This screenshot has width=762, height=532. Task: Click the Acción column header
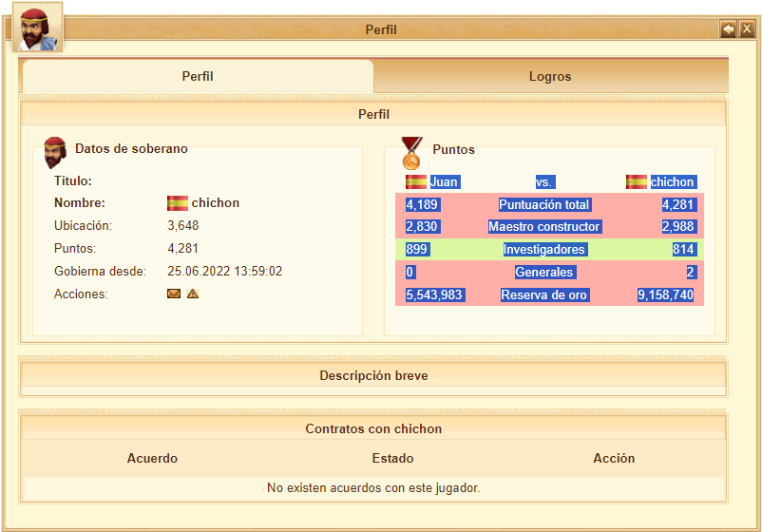pyautogui.click(x=614, y=458)
